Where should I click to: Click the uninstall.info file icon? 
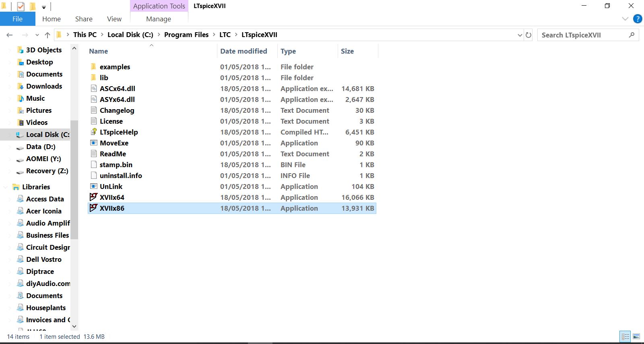point(93,175)
